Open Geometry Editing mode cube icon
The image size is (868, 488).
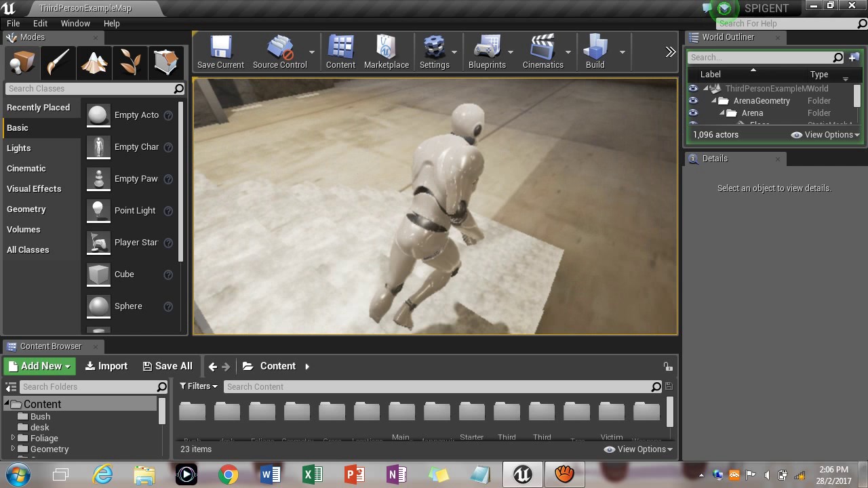coord(166,63)
